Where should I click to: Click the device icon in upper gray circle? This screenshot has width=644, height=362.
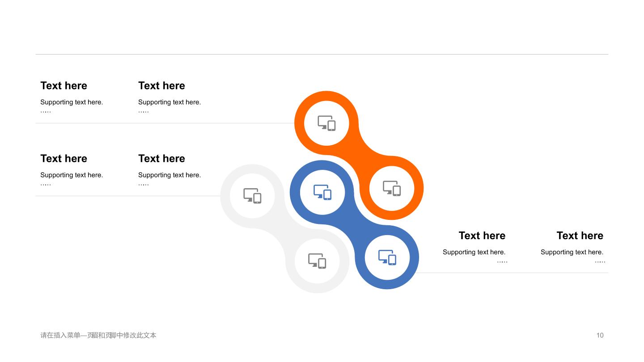tap(252, 196)
